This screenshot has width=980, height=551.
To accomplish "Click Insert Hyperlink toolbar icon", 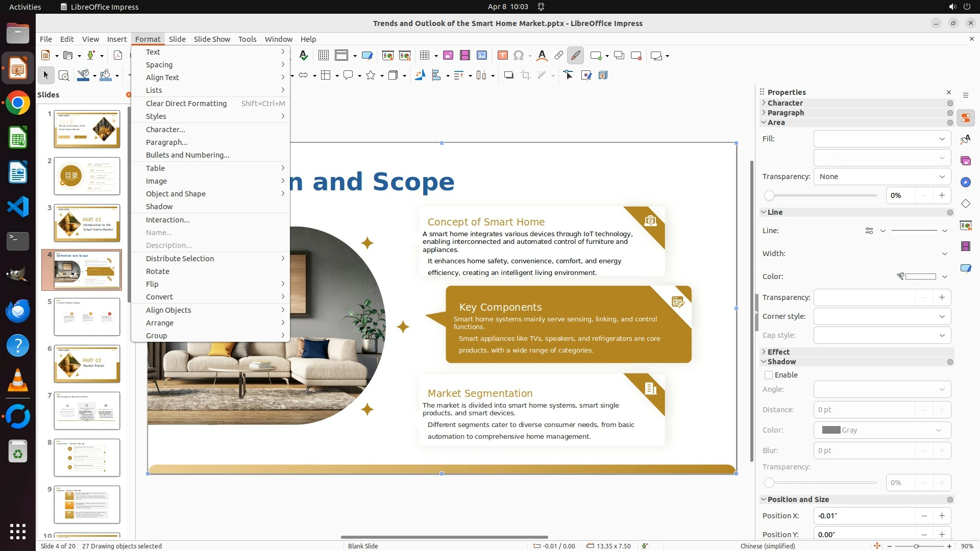I will (558, 56).
